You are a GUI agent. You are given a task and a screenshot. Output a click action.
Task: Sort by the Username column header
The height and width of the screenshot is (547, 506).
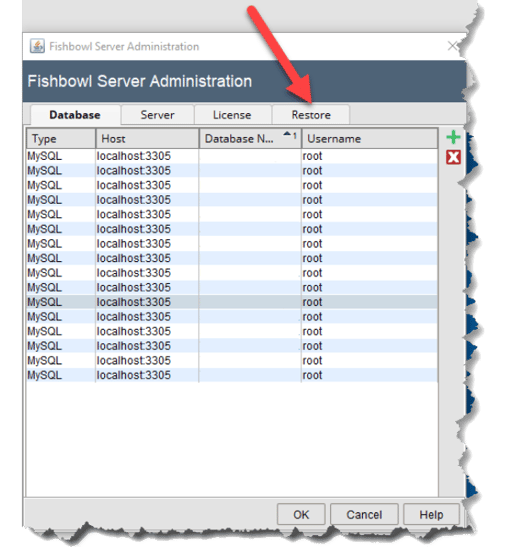(x=370, y=139)
